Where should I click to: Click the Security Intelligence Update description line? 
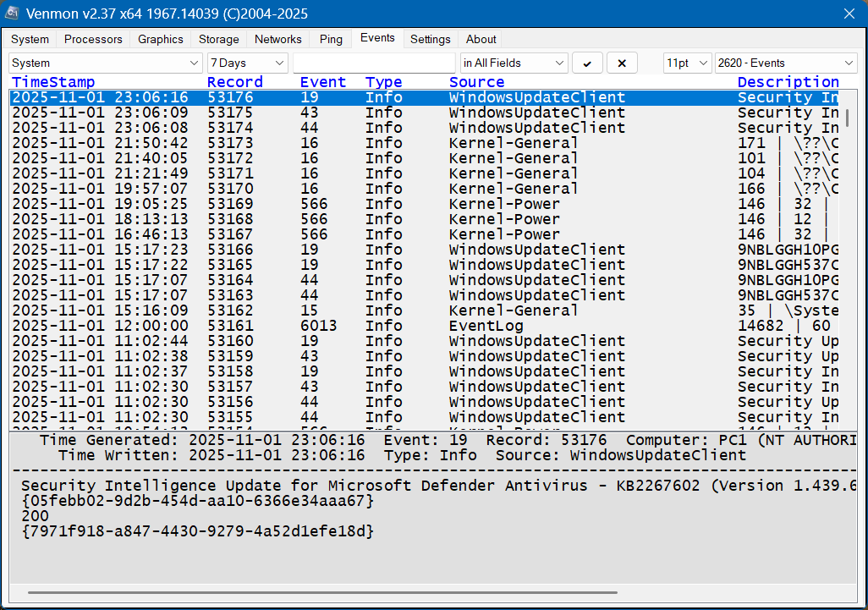pos(438,486)
